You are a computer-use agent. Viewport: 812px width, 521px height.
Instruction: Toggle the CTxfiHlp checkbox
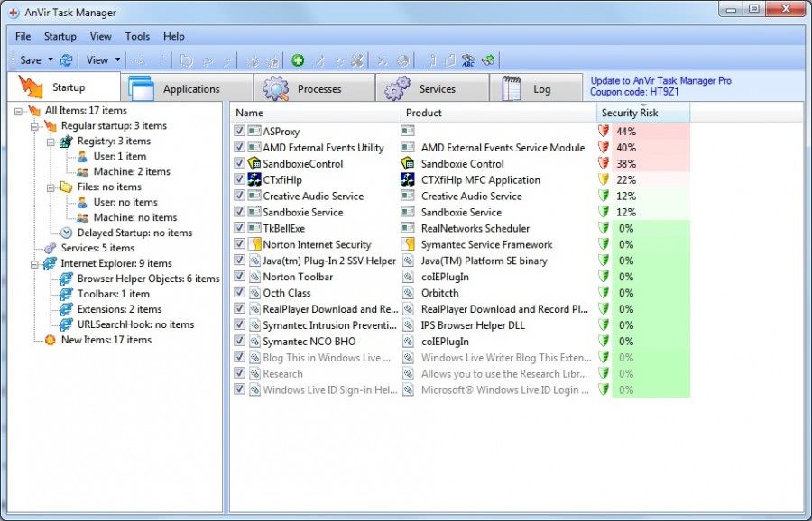coord(239,179)
